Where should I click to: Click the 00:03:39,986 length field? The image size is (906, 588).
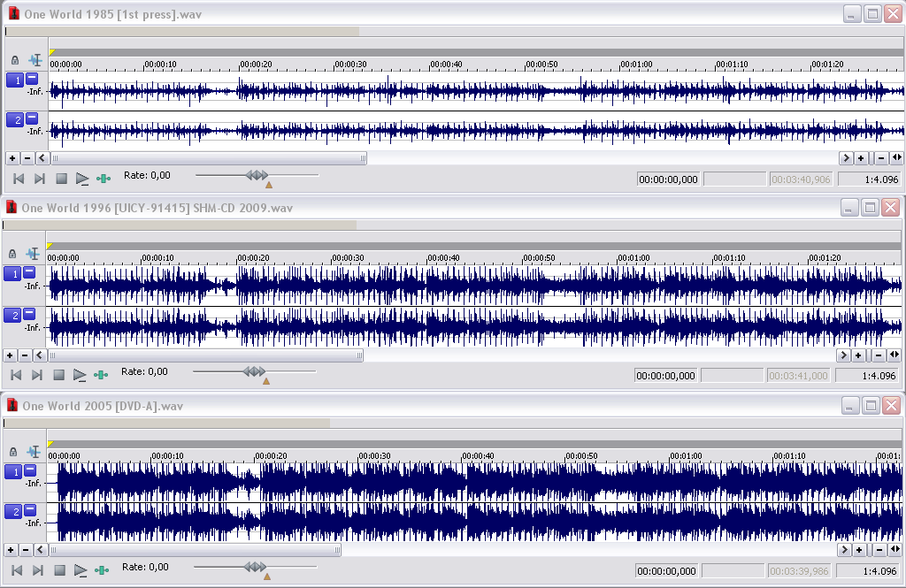click(800, 570)
